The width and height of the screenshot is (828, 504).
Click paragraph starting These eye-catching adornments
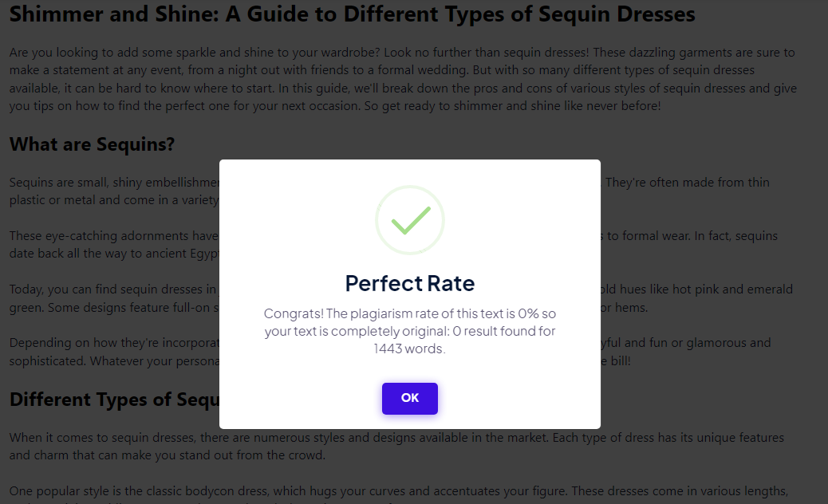[114, 244]
